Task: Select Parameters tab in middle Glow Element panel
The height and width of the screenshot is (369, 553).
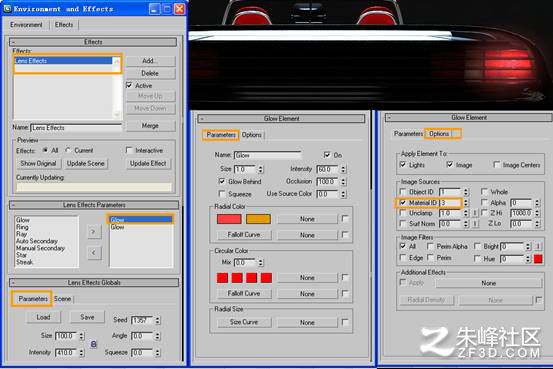Action: pyautogui.click(x=221, y=135)
